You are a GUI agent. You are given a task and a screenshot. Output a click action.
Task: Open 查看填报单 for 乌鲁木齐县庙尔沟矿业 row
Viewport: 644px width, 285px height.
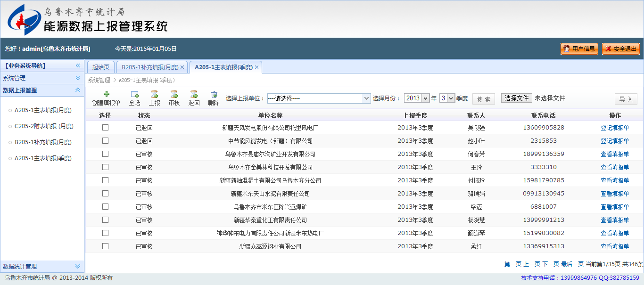click(615, 154)
